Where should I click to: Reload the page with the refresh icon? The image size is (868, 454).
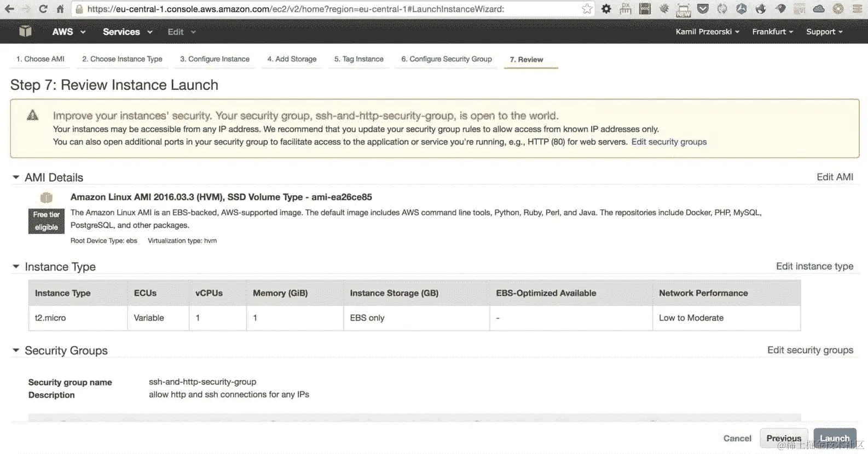coord(43,9)
